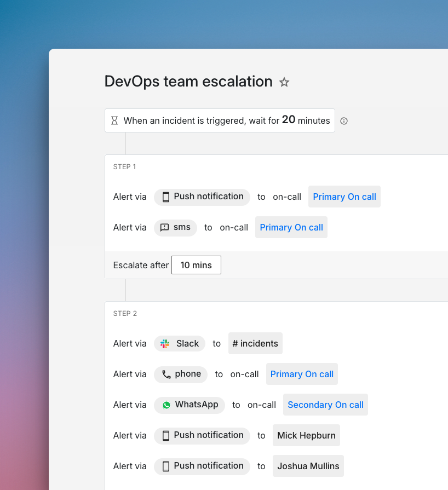Screen dimensions: 448x490
Task: Click the device icon in Mick Hepburn's push row
Action: [166, 436]
